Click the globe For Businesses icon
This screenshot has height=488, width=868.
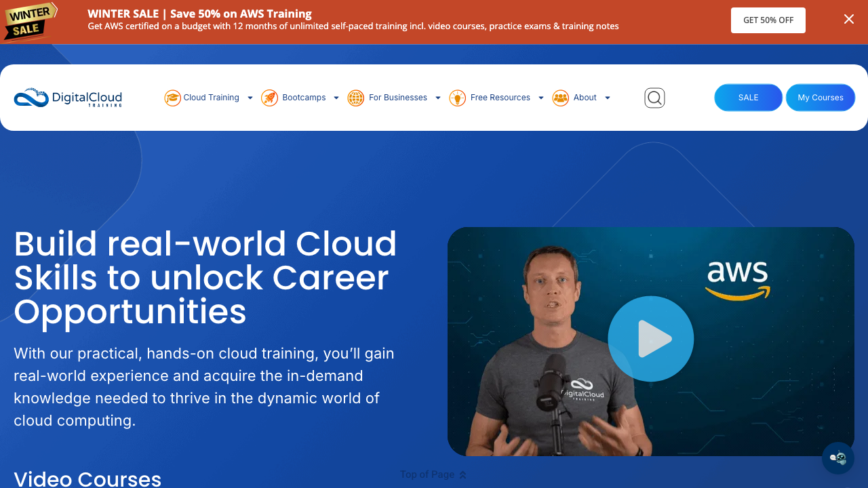pyautogui.click(x=356, y=98)
